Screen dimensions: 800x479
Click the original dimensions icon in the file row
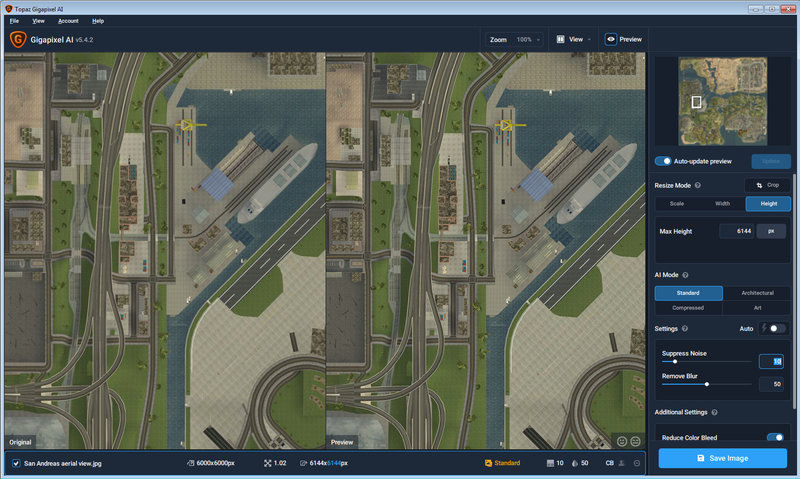point(190,463)
